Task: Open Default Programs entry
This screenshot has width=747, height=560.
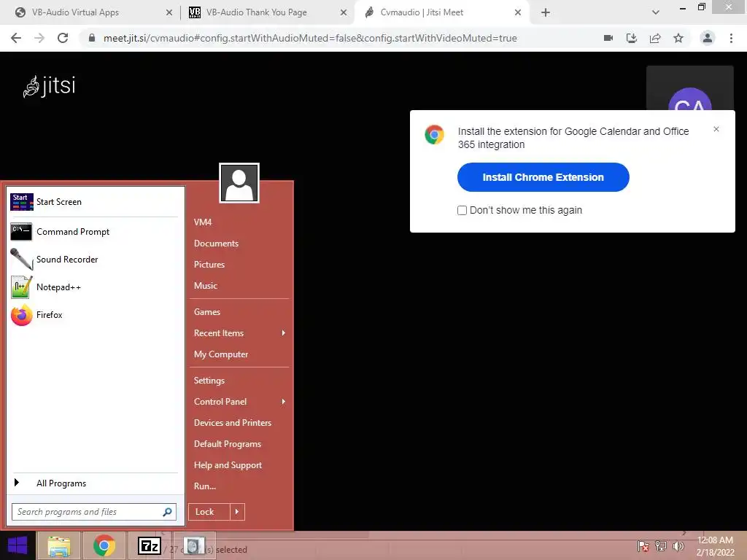Action: (228, 444)
